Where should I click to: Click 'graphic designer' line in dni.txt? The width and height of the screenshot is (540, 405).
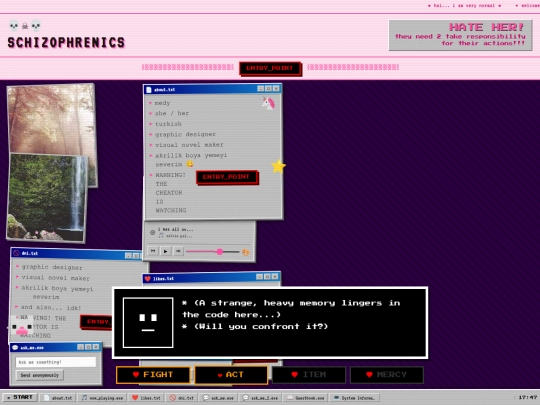[52, 267]
